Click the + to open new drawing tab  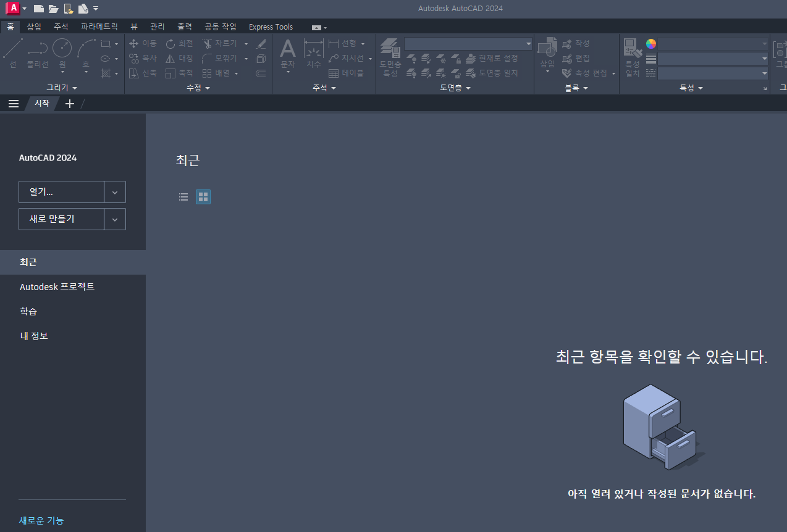coord(69,103)
